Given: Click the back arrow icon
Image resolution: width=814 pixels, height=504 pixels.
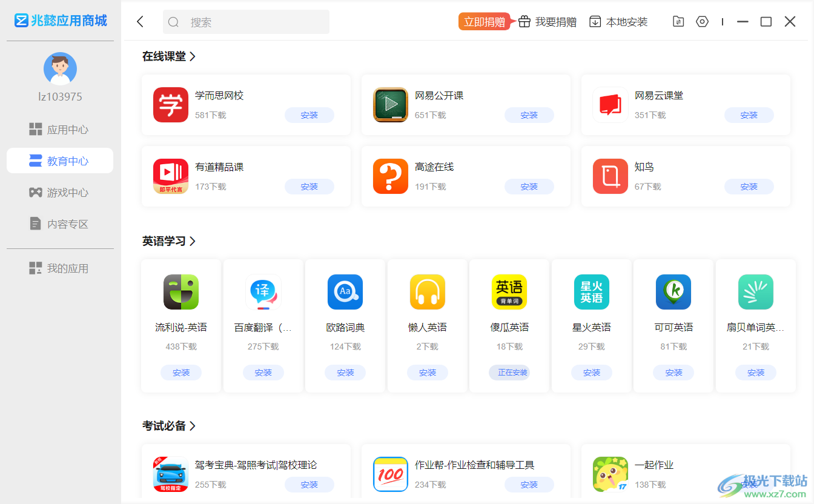Looking at the screenshot, I should [140, 22].
